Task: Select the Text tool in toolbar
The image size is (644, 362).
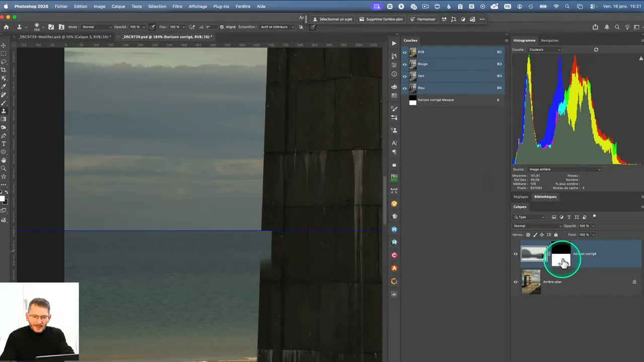Action: 4,144
